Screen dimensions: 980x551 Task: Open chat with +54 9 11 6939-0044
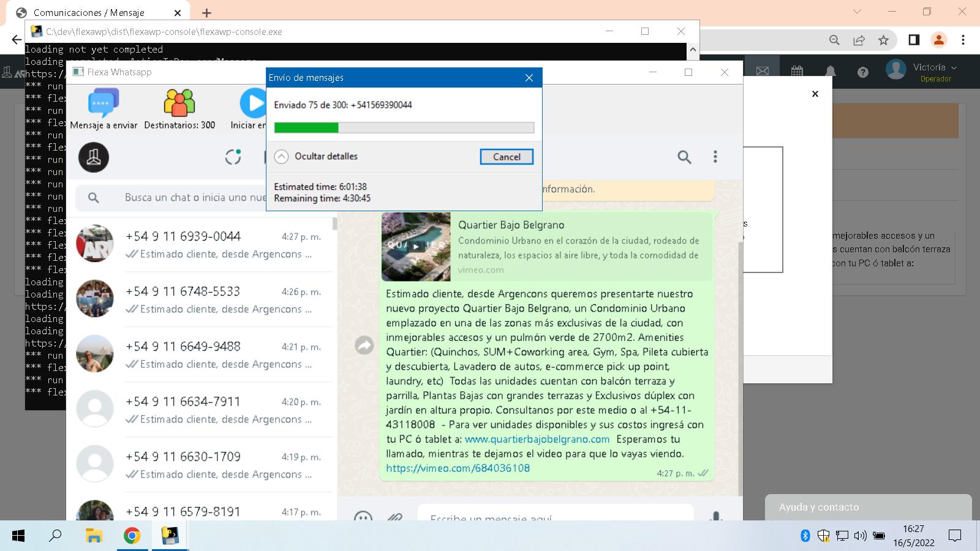click(x=202, y=244)
